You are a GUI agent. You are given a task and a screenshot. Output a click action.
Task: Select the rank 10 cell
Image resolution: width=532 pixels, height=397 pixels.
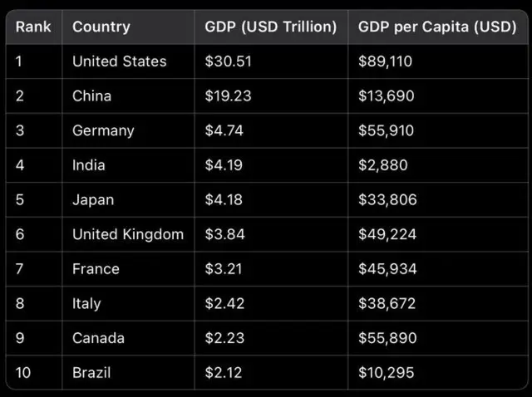[23, 373]
